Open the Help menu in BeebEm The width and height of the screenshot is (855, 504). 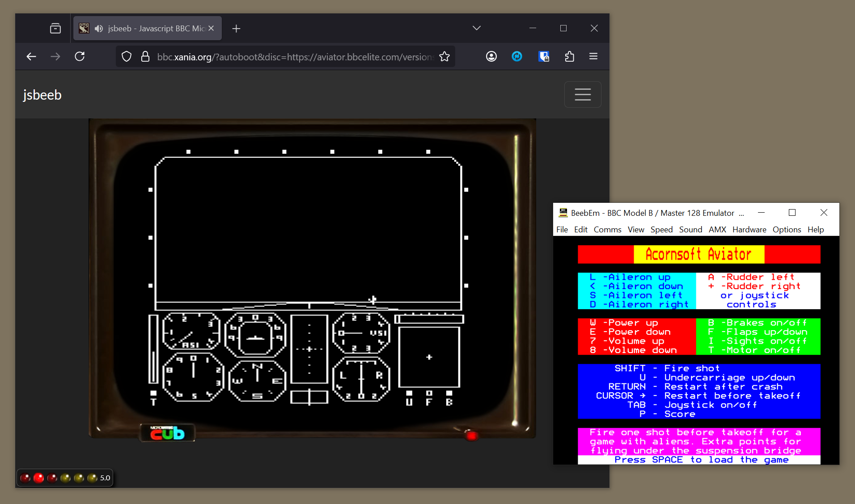coord(816,230)
